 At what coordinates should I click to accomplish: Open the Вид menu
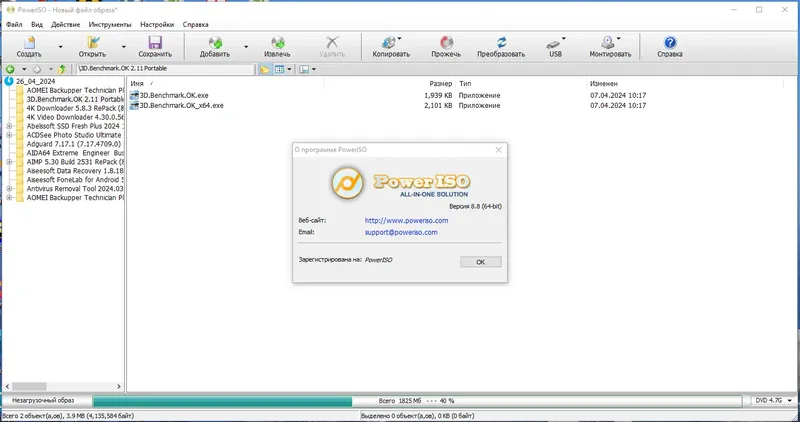pyautogui.click(x=37, y=24)
